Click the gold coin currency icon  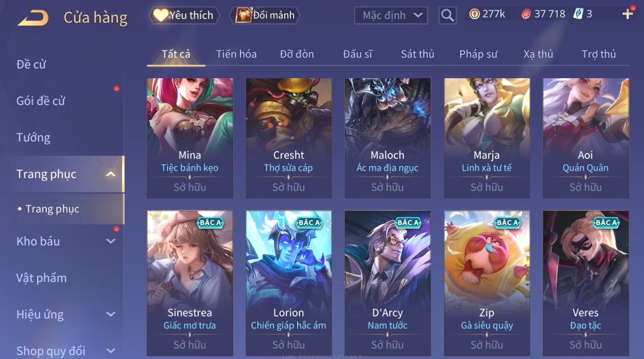click(x=474, y=14)
